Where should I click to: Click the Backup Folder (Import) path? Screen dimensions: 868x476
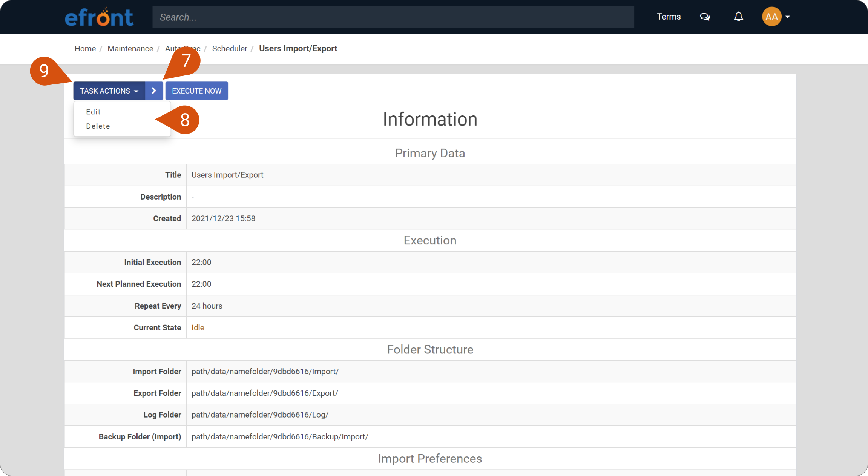pos(280,437)
